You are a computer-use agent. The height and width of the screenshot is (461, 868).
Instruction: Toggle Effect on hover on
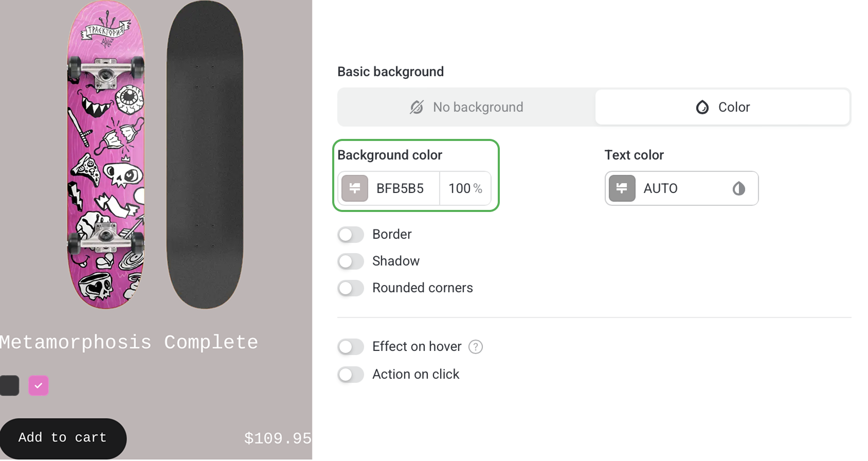351,347
